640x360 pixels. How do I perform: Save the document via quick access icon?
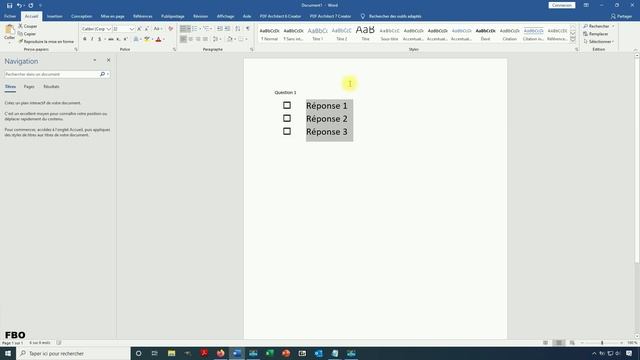pos(9,5)
